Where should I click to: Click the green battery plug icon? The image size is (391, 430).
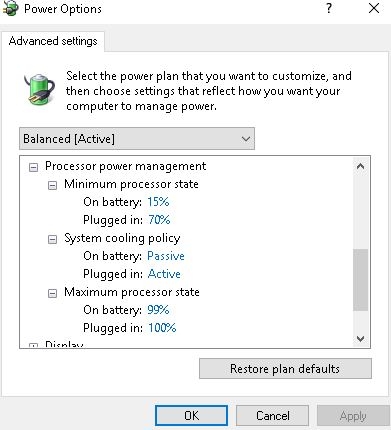click(x=39, y=89)
